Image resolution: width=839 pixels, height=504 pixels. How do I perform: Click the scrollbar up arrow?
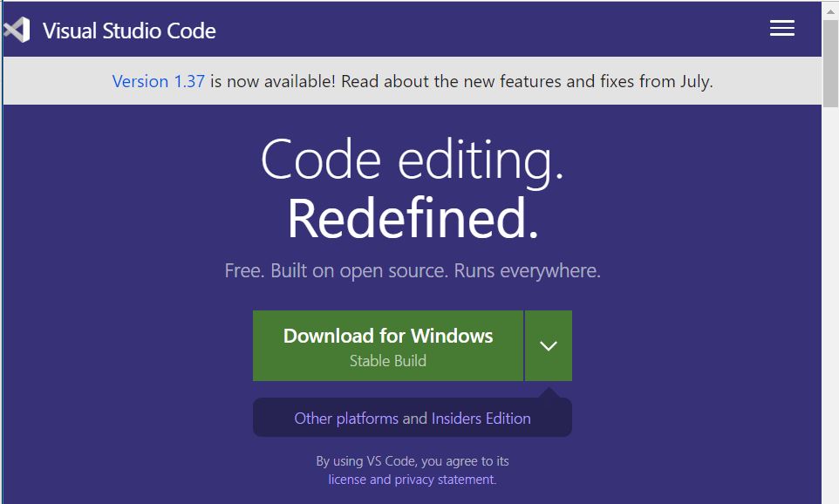tap(830, 10)
